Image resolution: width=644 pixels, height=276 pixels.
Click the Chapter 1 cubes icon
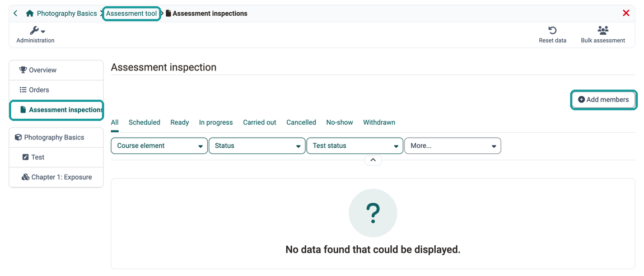click(25, 177)
